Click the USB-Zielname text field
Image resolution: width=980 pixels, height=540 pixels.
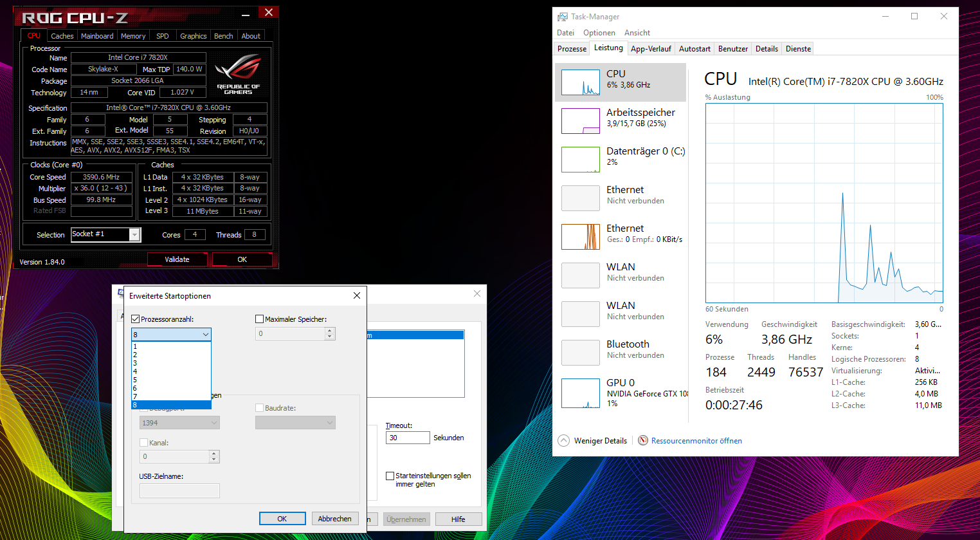tap(179, 490)
